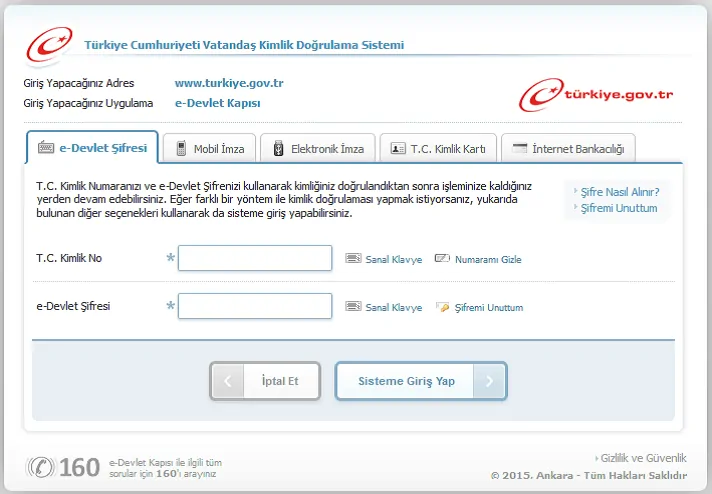Click the T.C. Kimlik No label

[69, 258]
